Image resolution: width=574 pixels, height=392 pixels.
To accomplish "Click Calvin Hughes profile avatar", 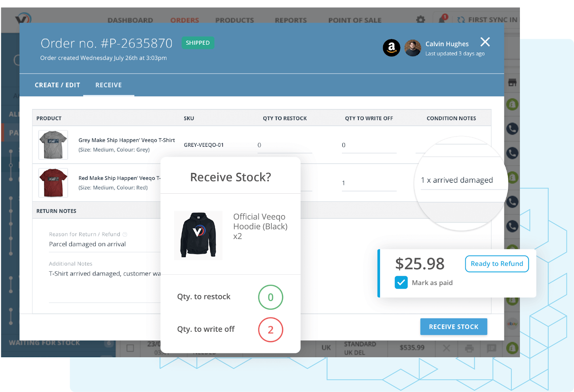I will click(413, 48).
